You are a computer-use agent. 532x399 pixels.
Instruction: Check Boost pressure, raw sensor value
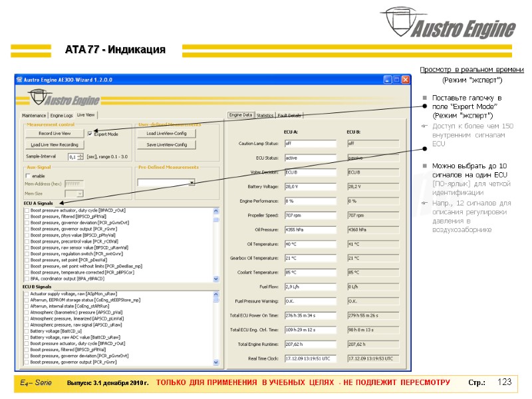pos(27,247)
